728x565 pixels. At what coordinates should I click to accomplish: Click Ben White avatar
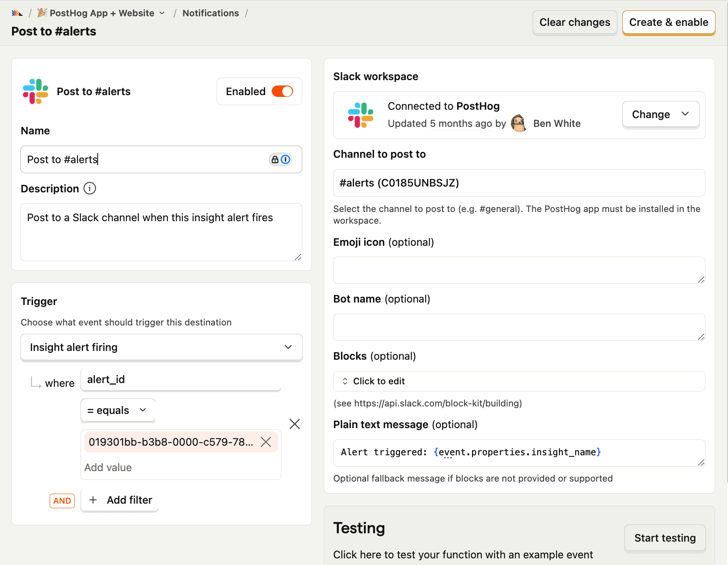518,124
